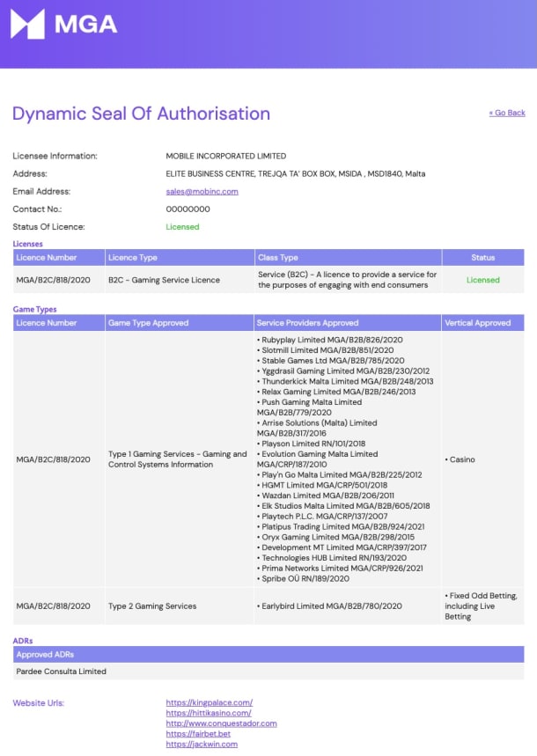This screenshot has width=537, height=756.
Task: Click the MGA logo in the header
Action: 64,24
